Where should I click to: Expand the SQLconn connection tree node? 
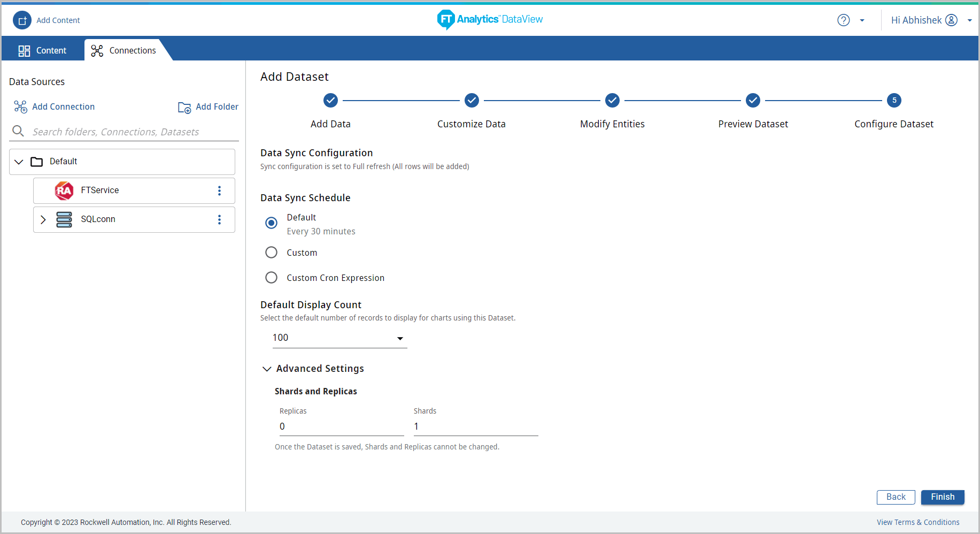click(x=43, y=220)
